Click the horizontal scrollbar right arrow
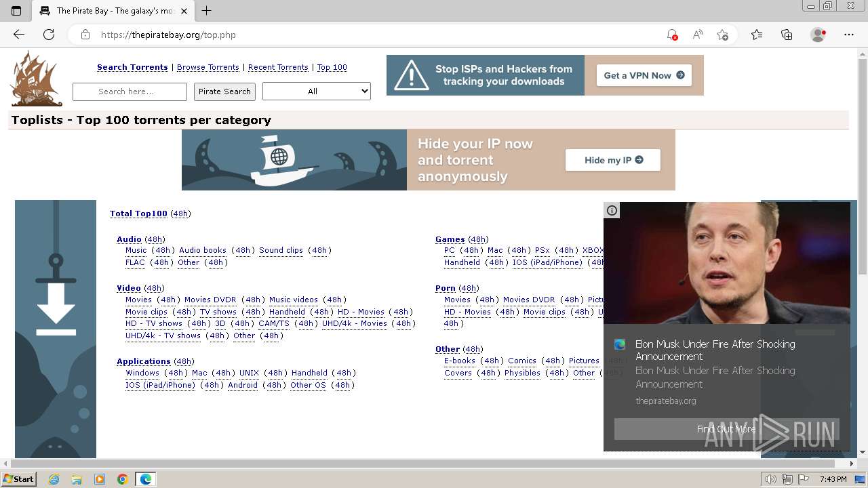The height and width of the screenshot is (488, 868). pos(852,464)
